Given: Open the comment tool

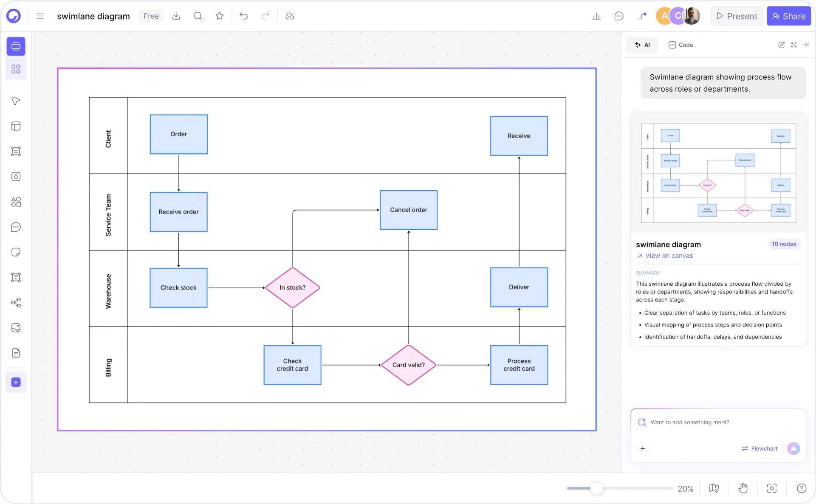Looking at the screenshot, I should (x=16, y=227).
